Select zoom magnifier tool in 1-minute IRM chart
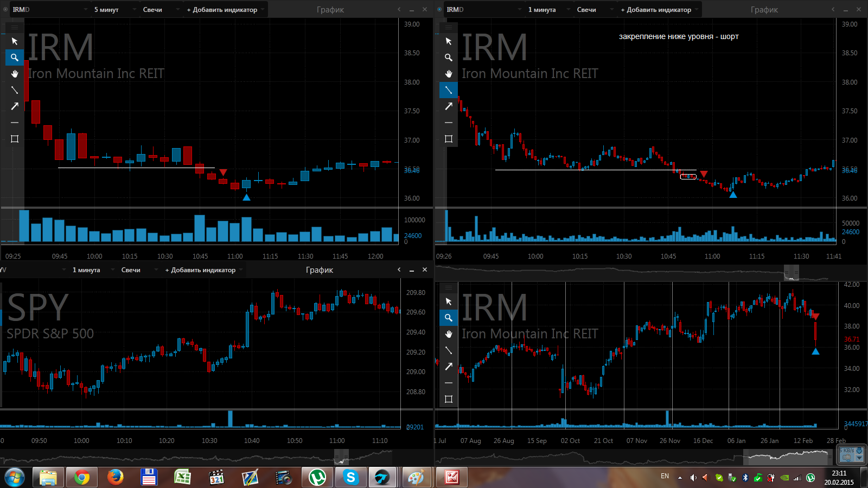The width and height of the screenshot is (868, 488). 449,57
